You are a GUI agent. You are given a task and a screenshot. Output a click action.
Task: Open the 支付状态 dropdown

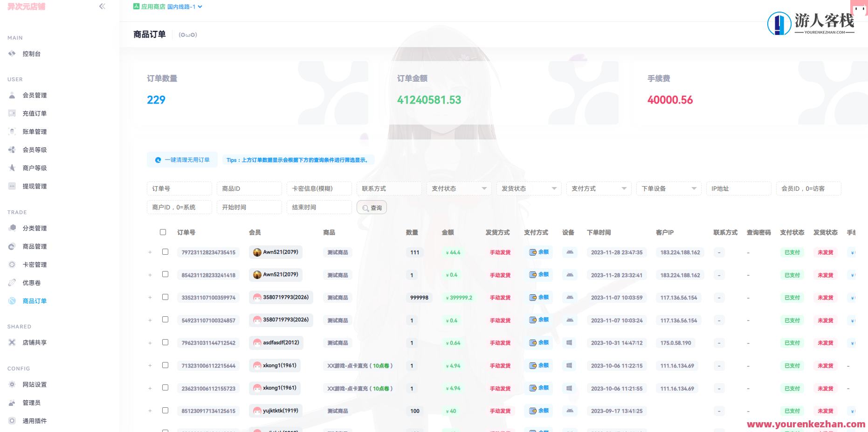click(459, 188)
